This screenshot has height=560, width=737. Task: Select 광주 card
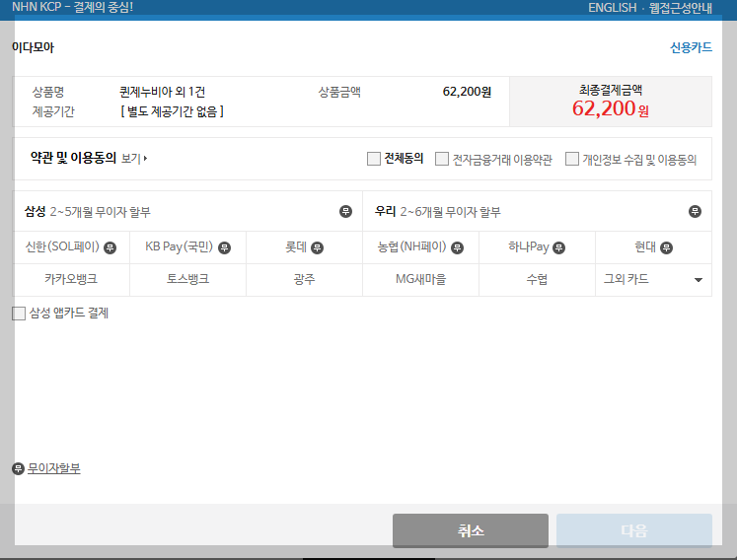(304, 280)
